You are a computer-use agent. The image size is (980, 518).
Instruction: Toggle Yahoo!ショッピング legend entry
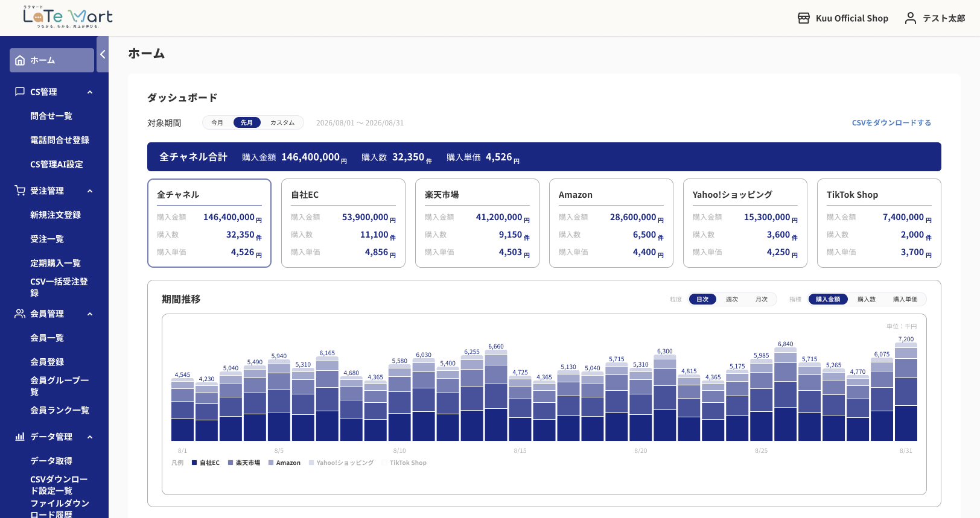tap(341, 463)
